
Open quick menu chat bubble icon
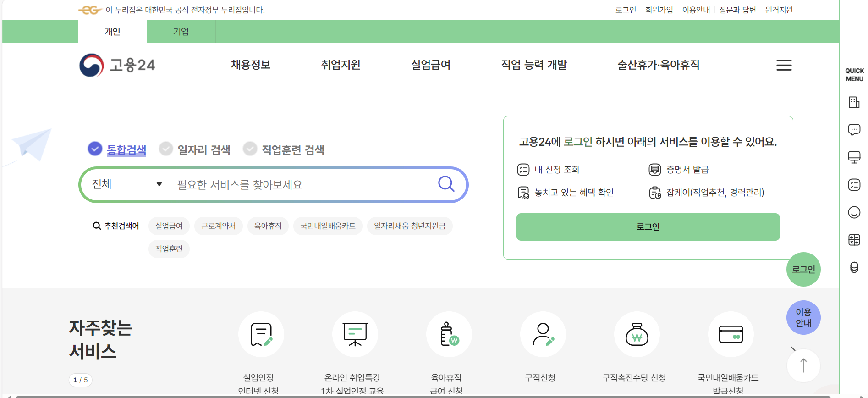(854, 130)
